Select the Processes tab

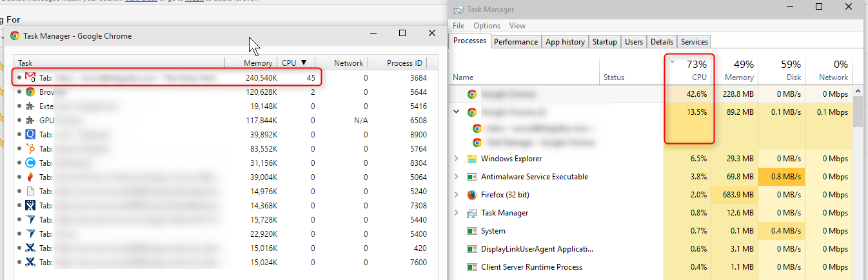[469, 41]
